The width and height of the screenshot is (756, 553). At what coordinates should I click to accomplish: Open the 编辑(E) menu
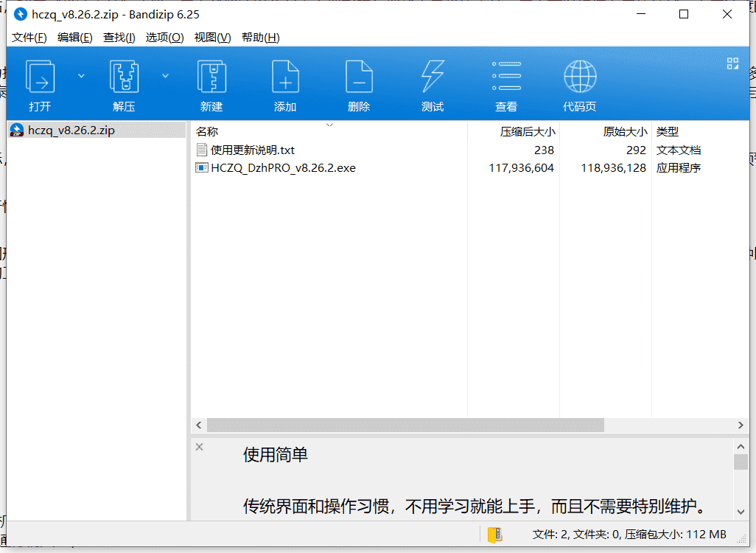[74, 38]
